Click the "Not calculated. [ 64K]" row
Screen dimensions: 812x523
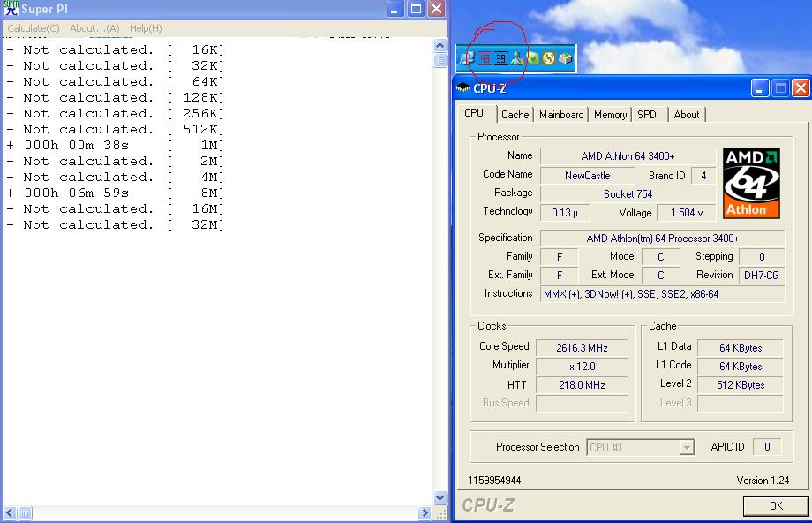click(116, 82)
